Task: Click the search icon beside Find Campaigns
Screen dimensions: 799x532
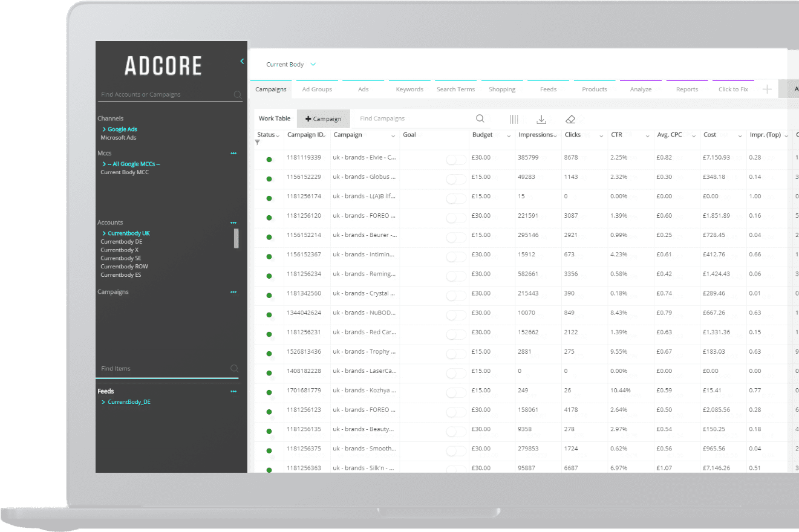Action: click(x=480, y=118)
